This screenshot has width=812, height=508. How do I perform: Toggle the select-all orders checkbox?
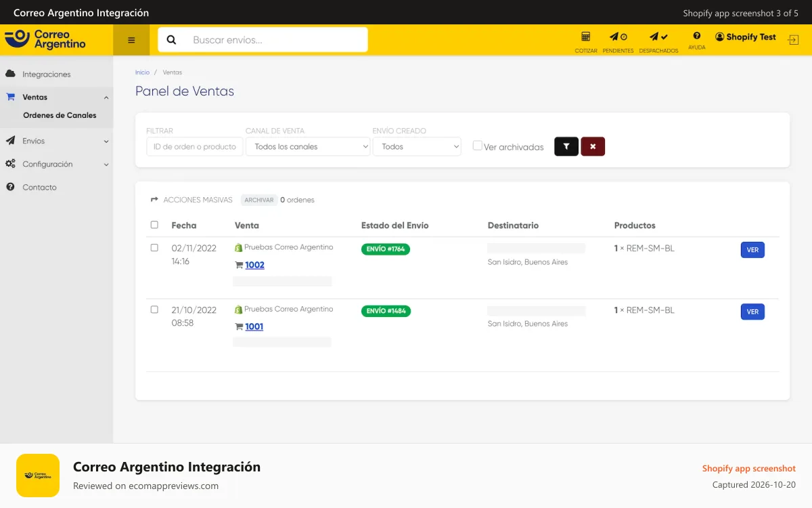154,225
